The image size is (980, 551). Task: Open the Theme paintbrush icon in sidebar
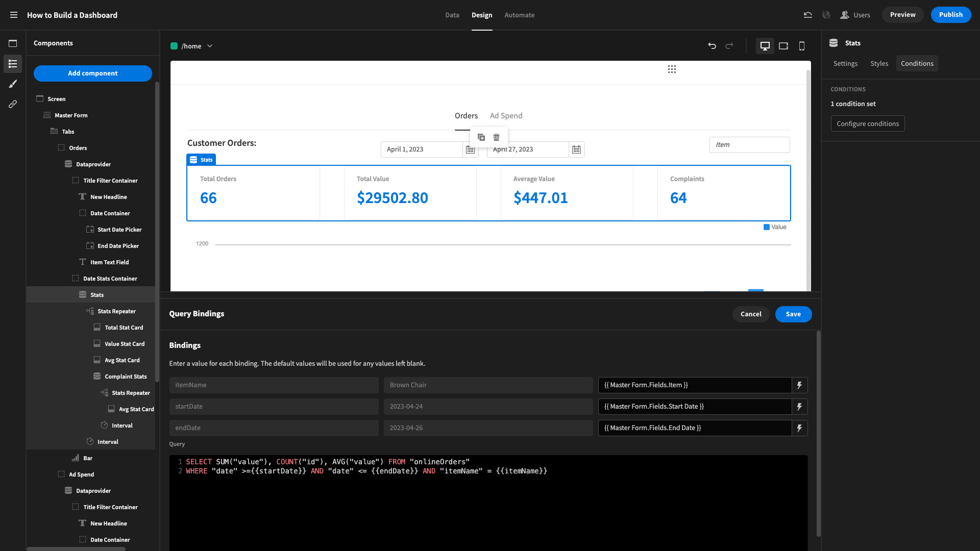coord(13,84)
